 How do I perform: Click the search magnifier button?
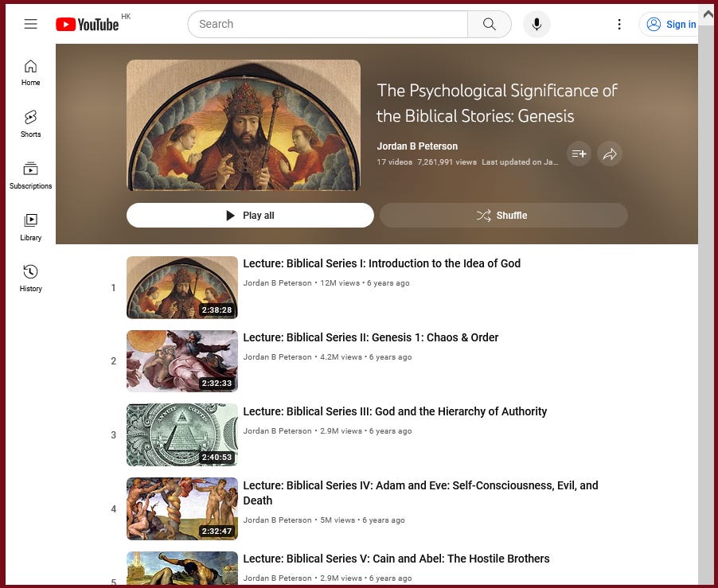pyautogui.click(x=489, y=24)
